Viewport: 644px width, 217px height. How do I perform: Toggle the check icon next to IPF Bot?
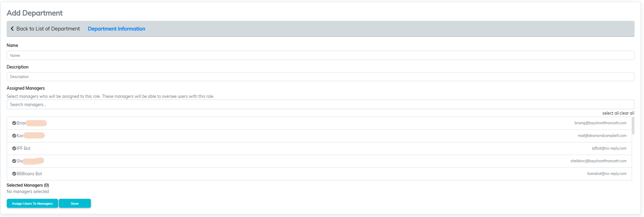[x=14, y=149]
